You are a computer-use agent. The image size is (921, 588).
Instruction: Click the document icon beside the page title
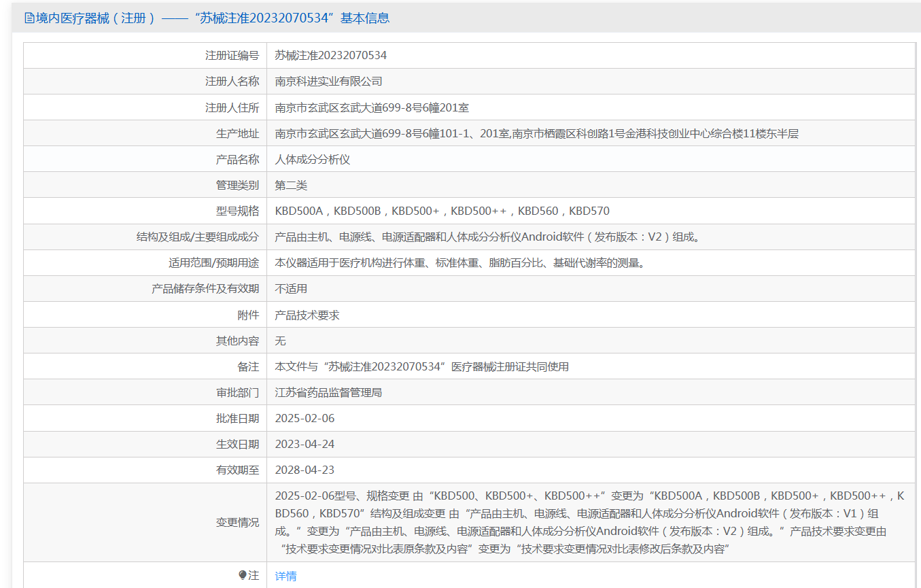[x=29, y=18]
